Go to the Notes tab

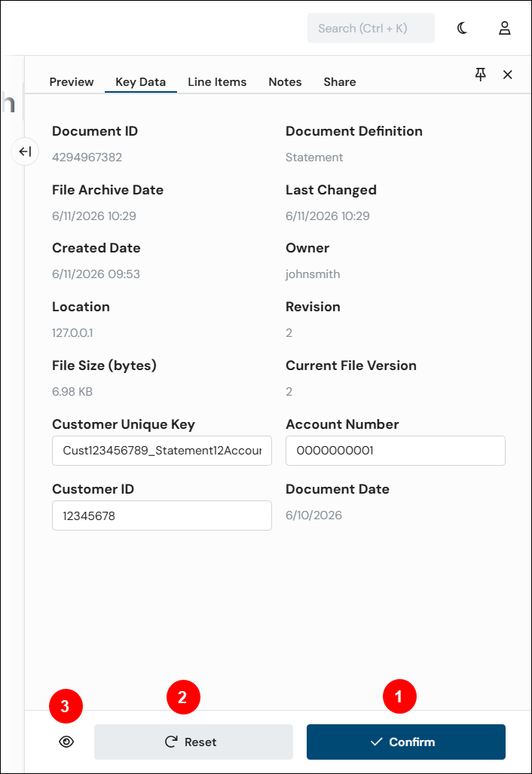click(285, 82)
